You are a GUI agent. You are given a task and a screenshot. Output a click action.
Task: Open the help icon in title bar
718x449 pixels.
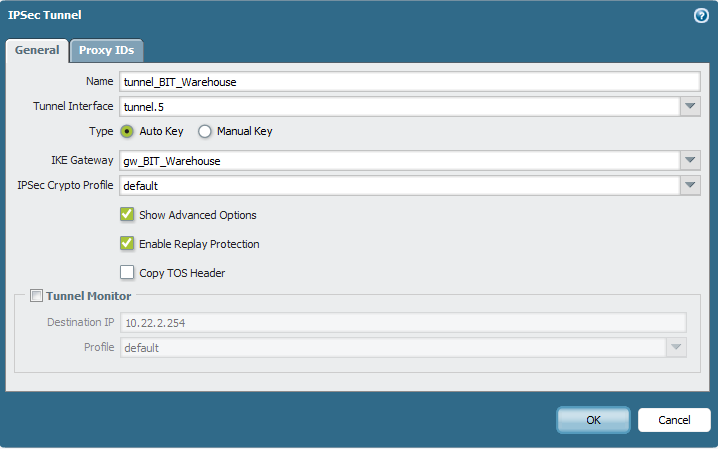coord(701,16)
